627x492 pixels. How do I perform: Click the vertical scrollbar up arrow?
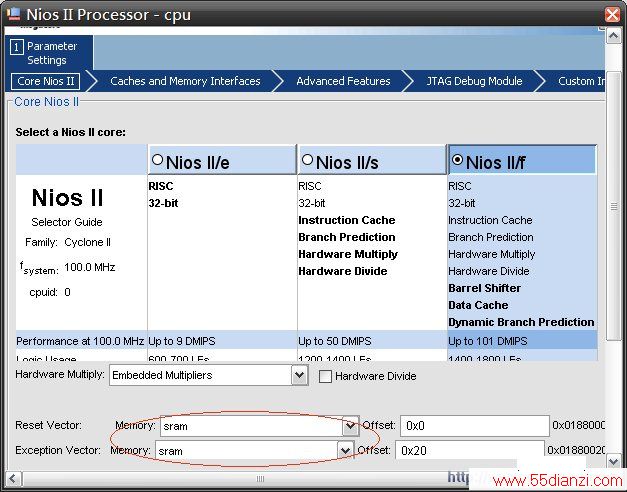(x=613, y=36)
